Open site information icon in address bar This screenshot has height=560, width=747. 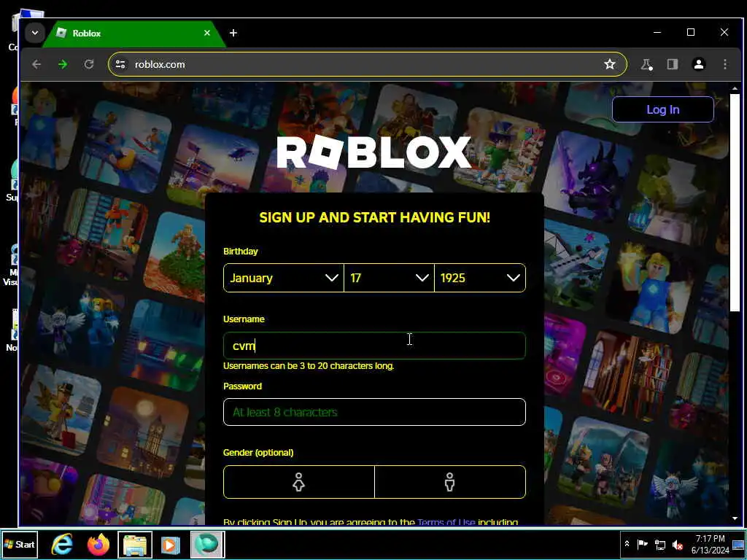(120, 64)
